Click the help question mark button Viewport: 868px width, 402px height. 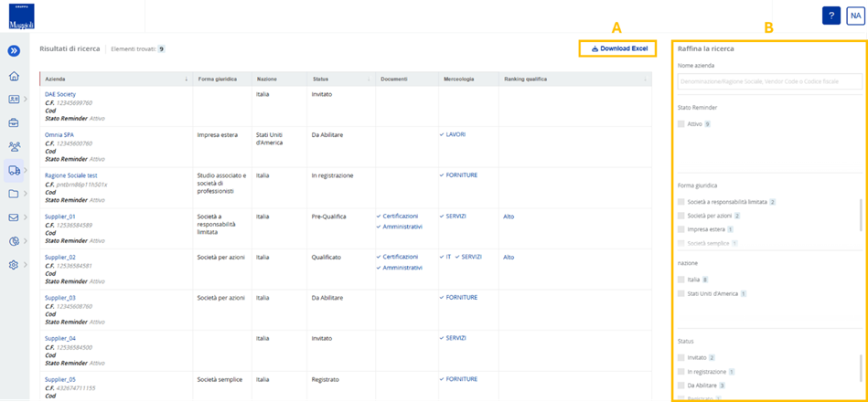click(831, 16)
